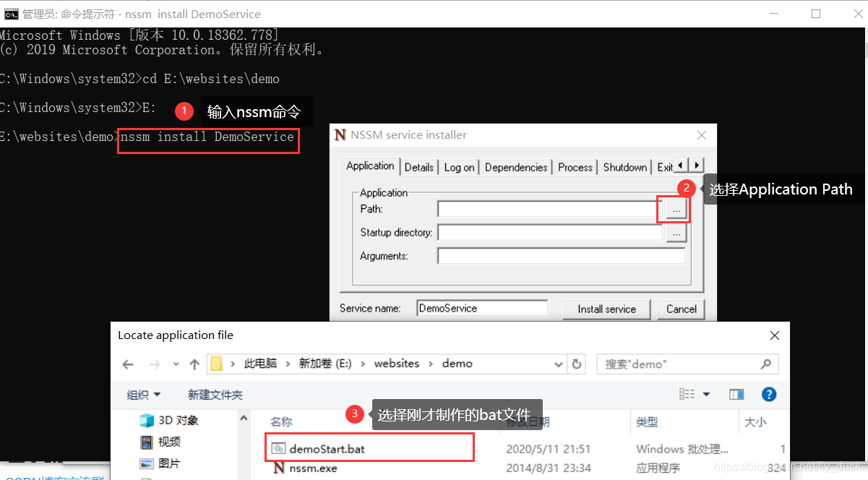868x480 pixels.
Task: Browse for the Startup directory
Action: [676, 233]
